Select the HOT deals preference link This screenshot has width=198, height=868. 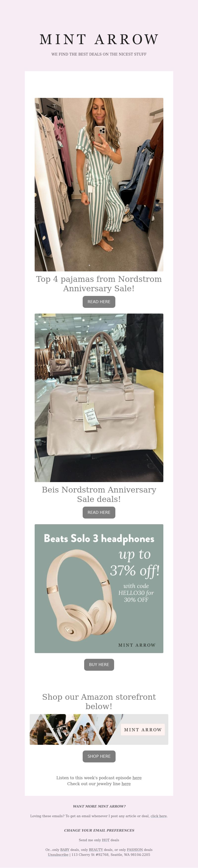click(x=106, y=840)
